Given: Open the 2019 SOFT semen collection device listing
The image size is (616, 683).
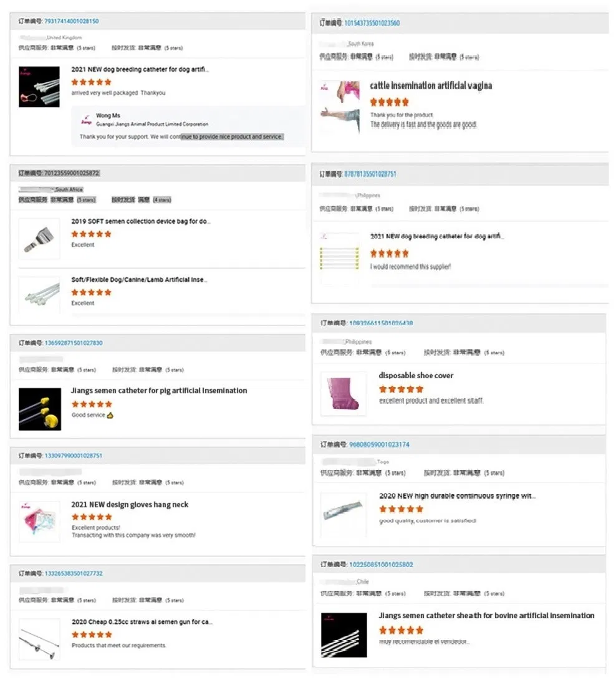Looking at the screenshot, I should click(141, 221).
